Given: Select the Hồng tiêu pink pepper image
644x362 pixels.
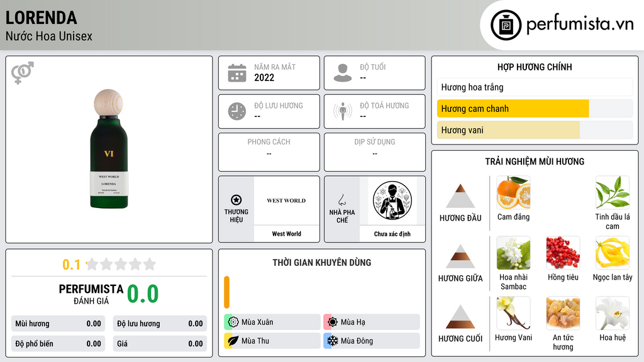Looking at the screenshot, I should (563, 253).
